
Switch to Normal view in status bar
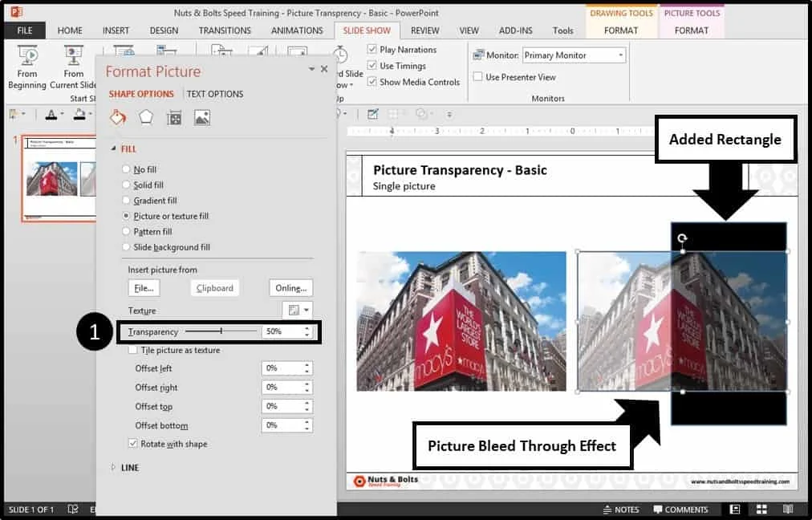pyautogui.click(x=734, y=510)
